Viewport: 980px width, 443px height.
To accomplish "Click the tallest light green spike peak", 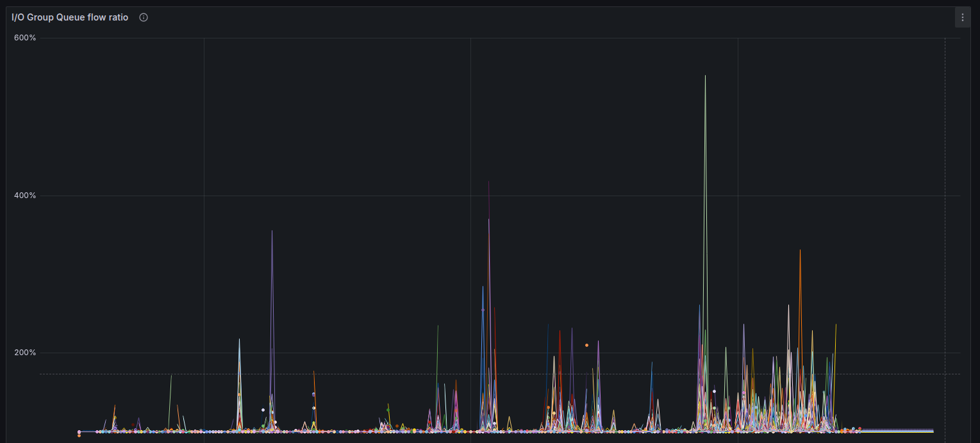I will 705,76.
